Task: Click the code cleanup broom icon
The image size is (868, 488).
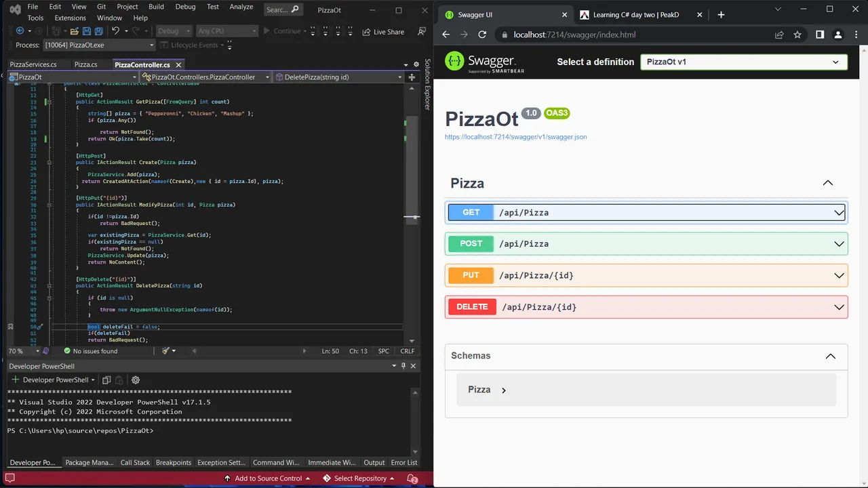Action: [x=165, y=351]
